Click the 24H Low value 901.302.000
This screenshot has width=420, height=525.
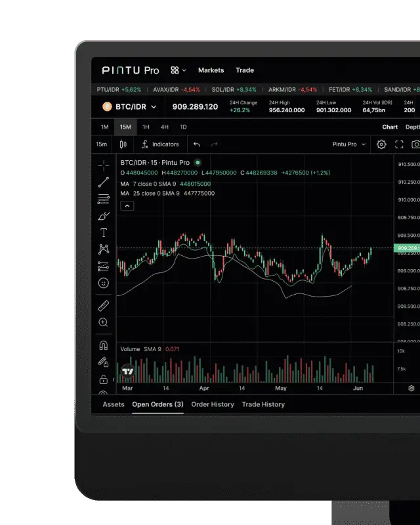pyautogui.click(x=333, y=110)
